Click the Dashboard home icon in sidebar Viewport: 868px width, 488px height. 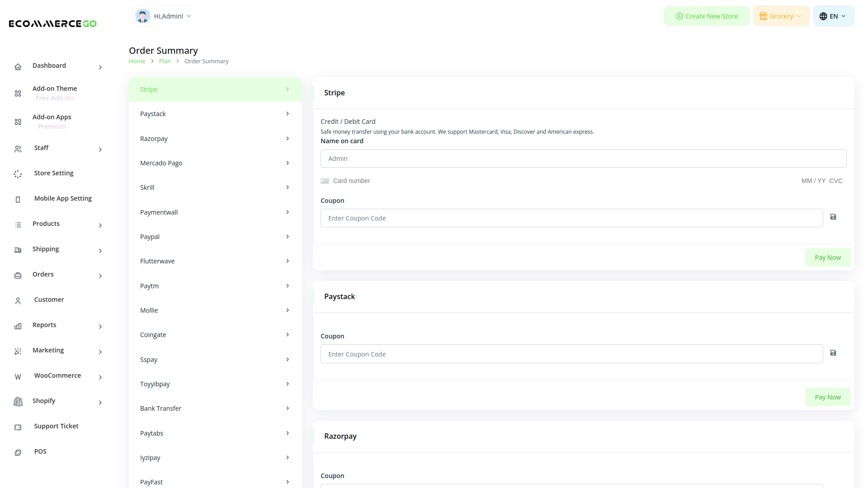(x=18, y=66)
